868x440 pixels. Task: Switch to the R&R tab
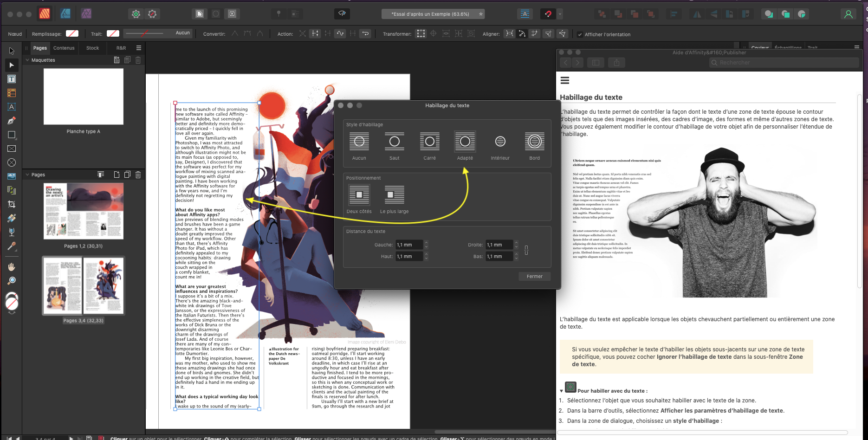pos(121,48)
